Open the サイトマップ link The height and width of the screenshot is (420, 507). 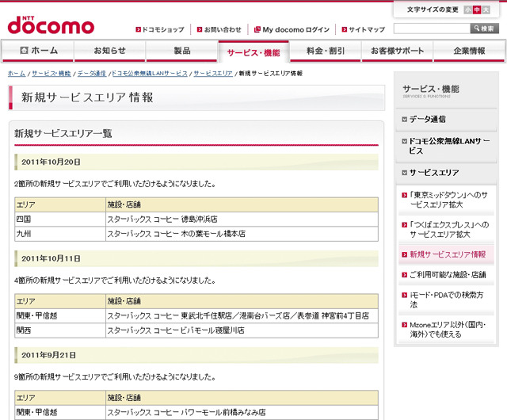click(364, 29)
